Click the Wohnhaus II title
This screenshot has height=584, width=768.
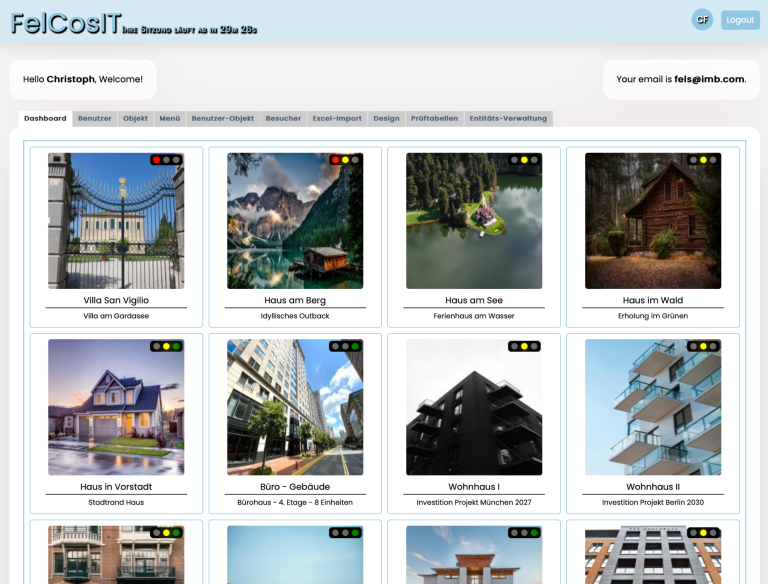[x=653, y=487]
